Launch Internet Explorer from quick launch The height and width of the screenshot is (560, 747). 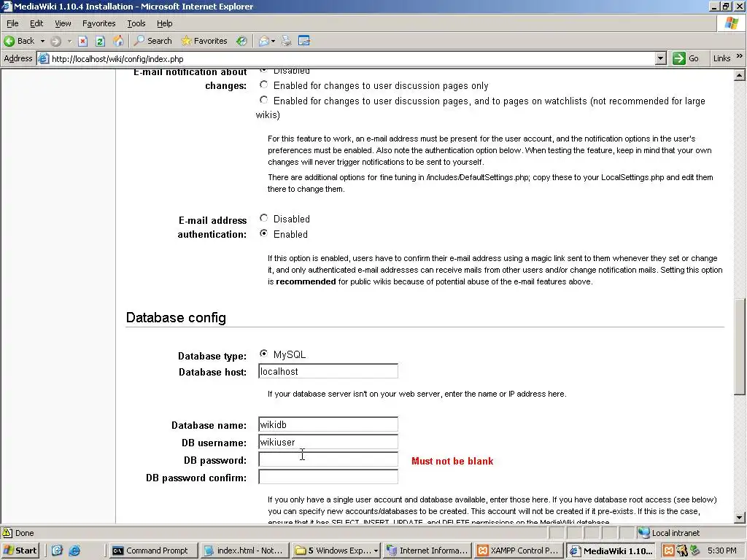[75, 551]
